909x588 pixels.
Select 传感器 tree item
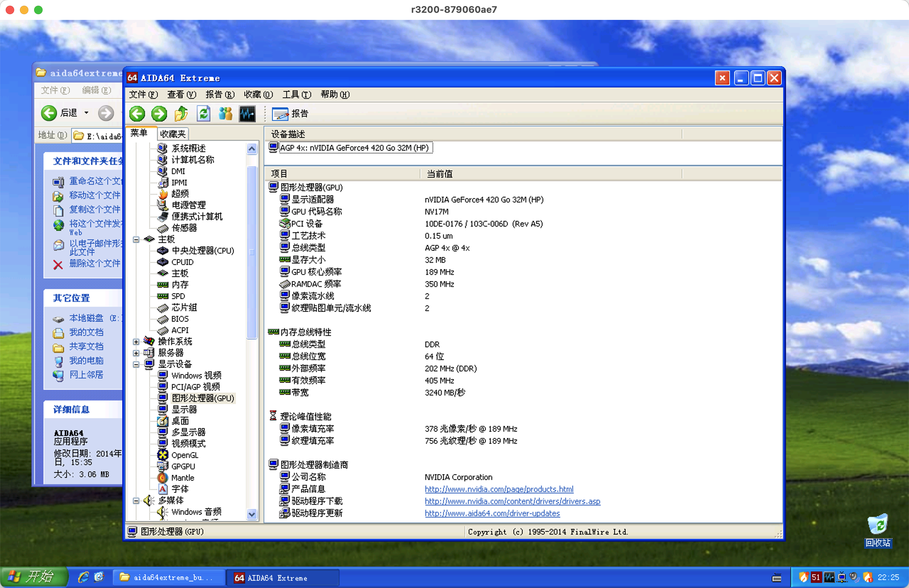[x=184, y=228]
